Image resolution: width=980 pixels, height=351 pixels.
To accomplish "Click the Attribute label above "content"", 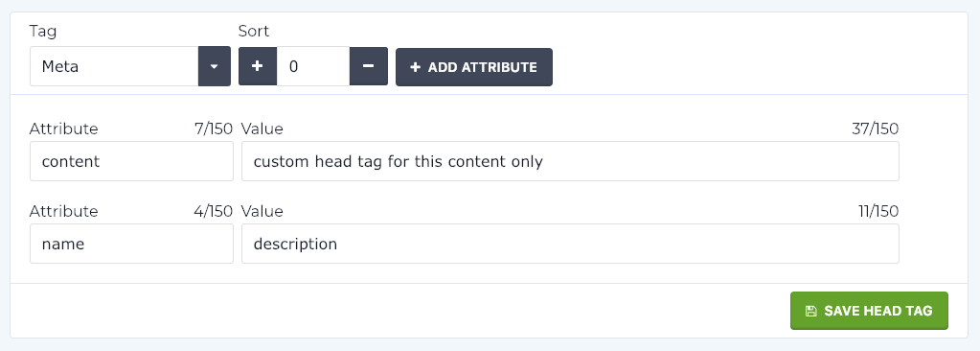I will [64, 129].
